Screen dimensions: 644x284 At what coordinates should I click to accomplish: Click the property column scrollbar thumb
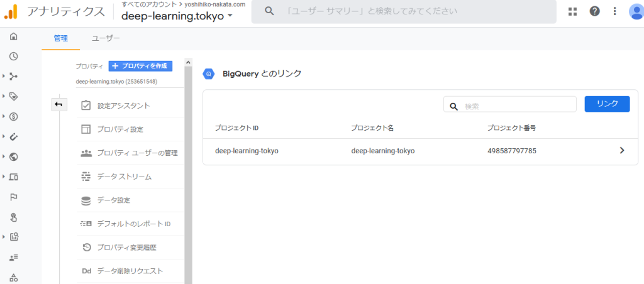[x=188, y=175]
